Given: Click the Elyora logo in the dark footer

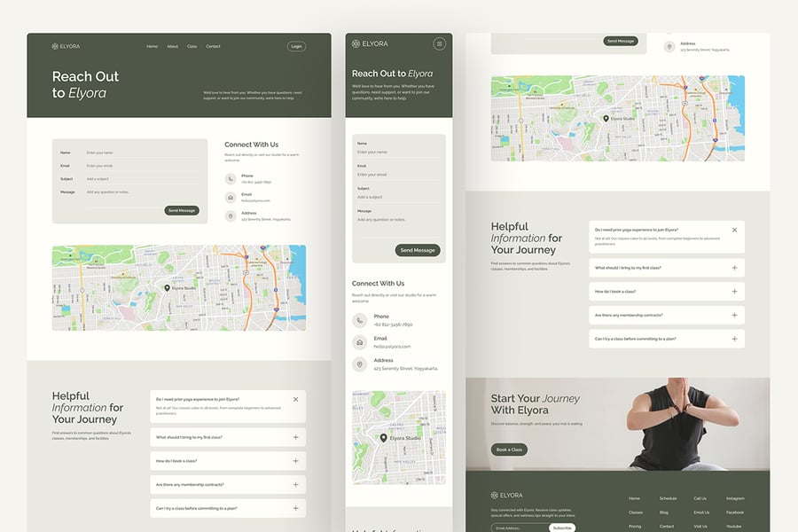Looking at the screenshot, I should tap(506, 495).
